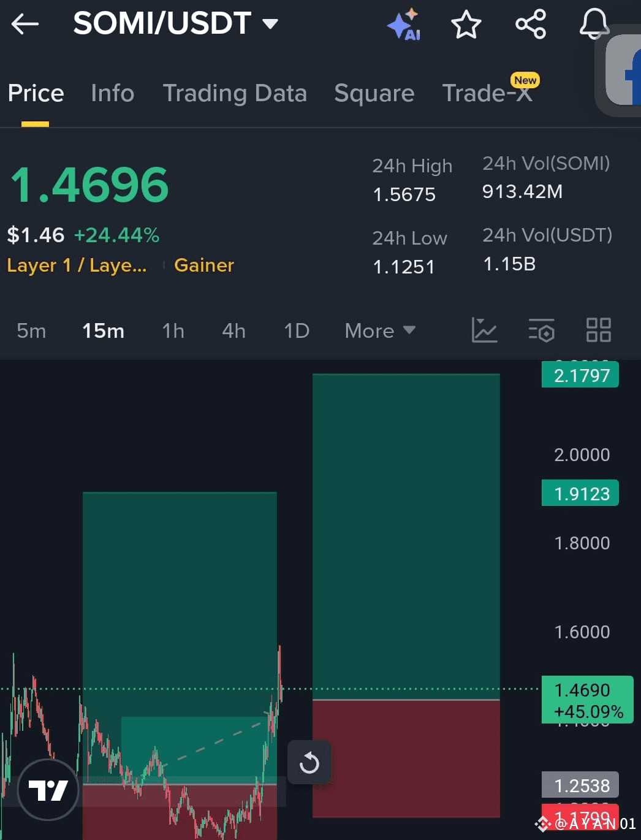Tap the 24h Low value 1.1251

404,267
